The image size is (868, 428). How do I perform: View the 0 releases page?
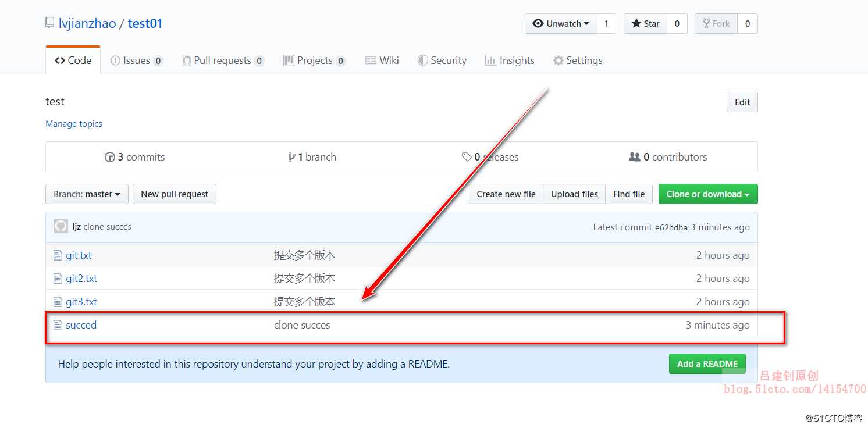[490, 157]
